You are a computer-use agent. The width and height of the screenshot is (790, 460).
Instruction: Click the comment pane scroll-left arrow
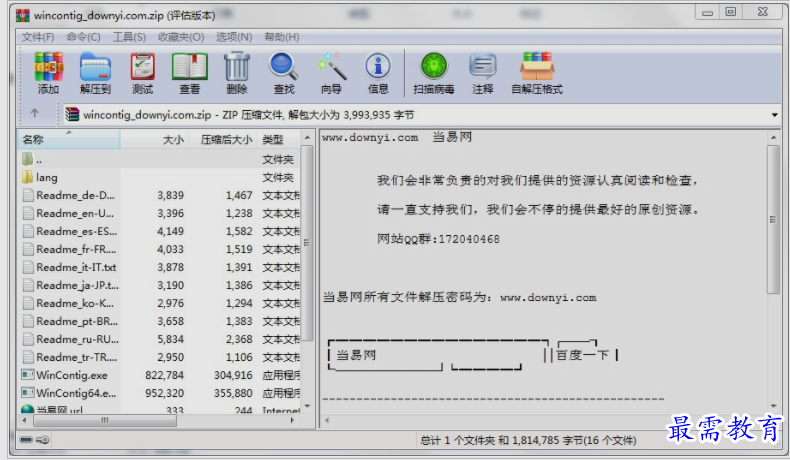tap(327, 420)
